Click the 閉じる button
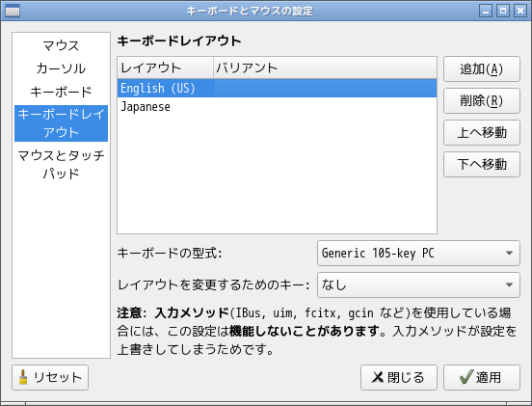 pyautogui.click(x=399, y=377)
